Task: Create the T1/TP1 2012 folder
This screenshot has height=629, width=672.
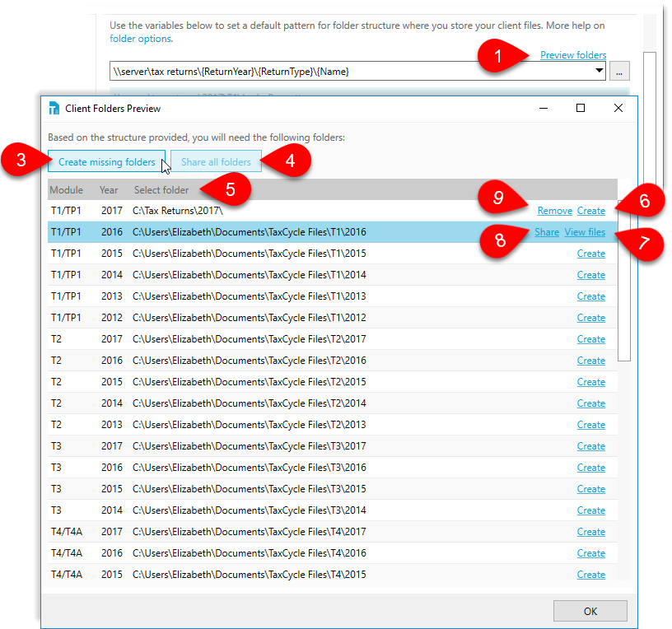Action: pos(591,318)
